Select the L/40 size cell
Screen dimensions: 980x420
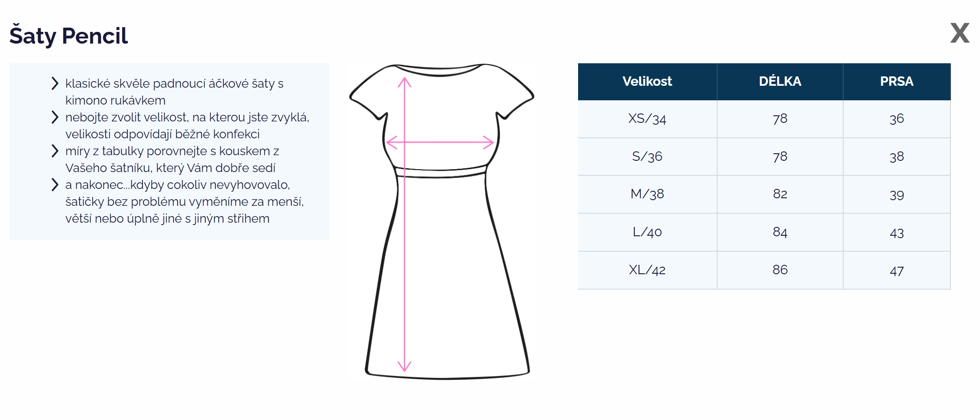click(647, 232)
